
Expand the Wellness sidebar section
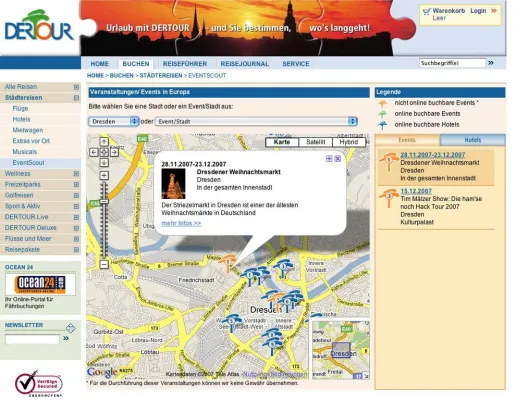tap(76, 174)
